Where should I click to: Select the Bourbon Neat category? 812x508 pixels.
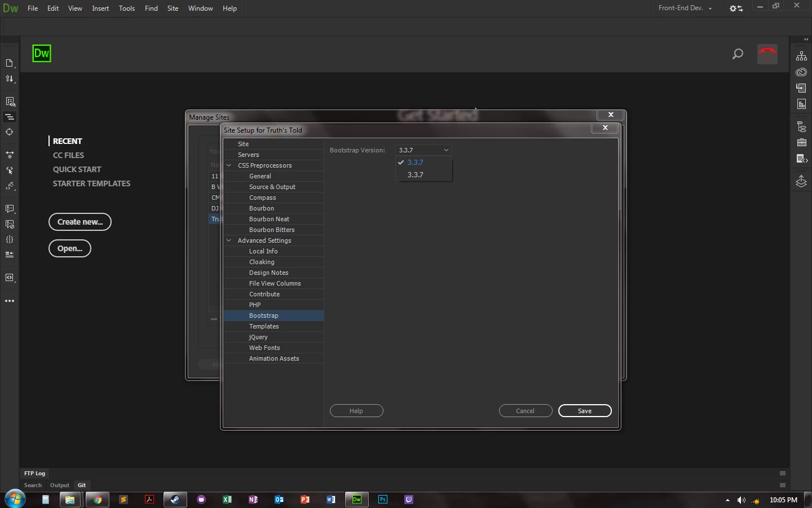click(273, 219)
